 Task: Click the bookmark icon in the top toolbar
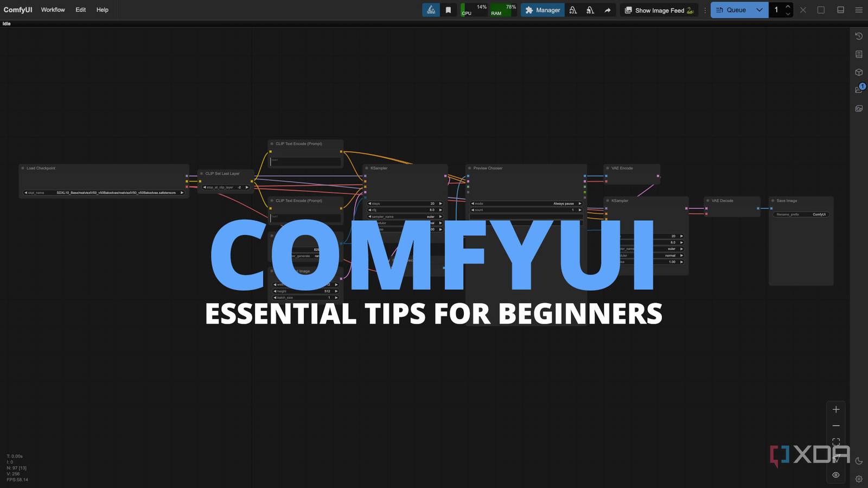tap(449, 9)
